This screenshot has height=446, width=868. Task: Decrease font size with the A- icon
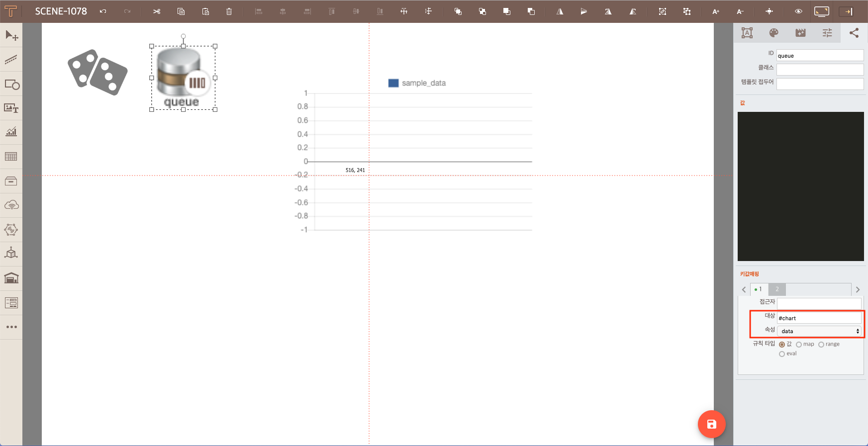coord(740,11)
